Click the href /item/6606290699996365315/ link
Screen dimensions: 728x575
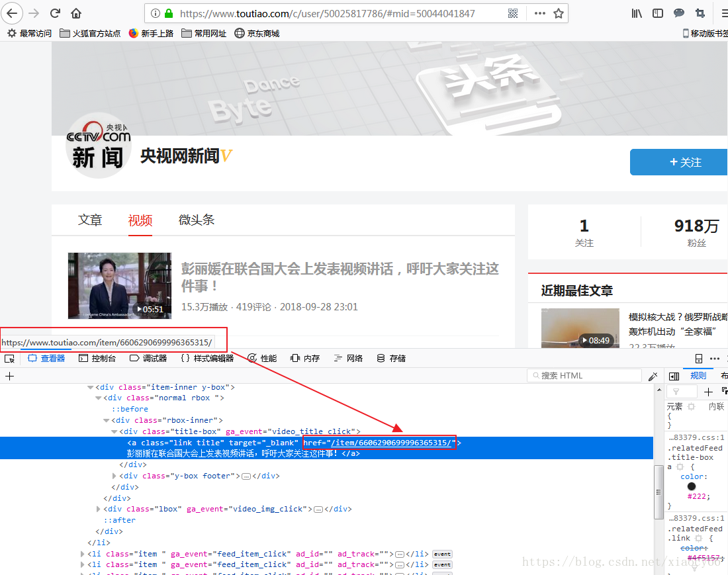click(390, 443)
